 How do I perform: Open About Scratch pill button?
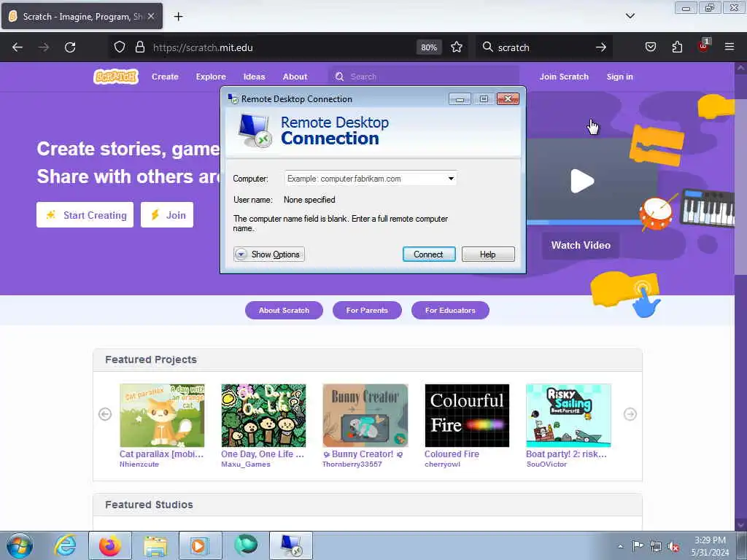pyautogui.click(x=284, y=311)
